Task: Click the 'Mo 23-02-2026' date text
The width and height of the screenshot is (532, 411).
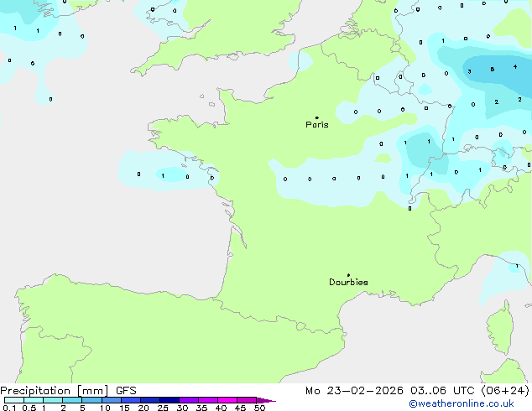Action: [354, 391]
